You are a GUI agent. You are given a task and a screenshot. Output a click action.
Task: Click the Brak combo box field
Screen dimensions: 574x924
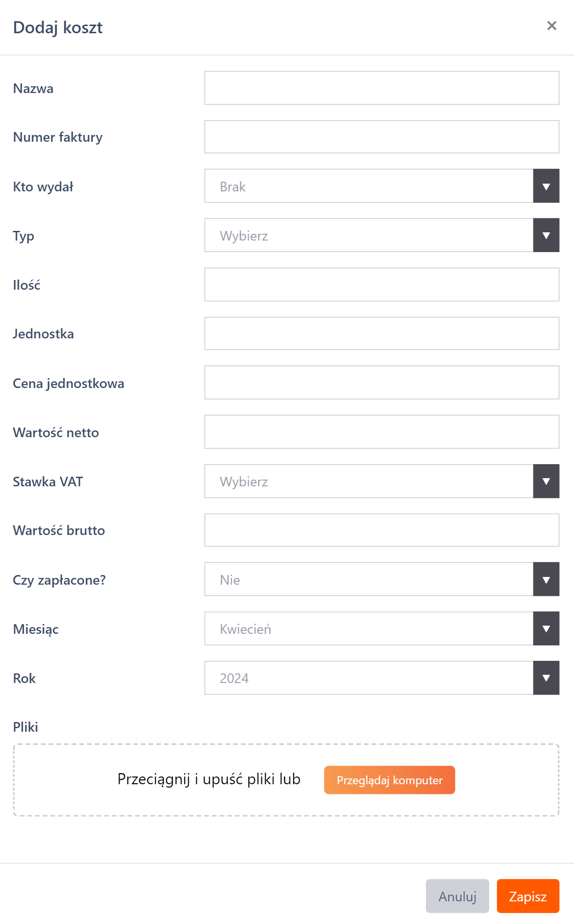tap(369, 186)
